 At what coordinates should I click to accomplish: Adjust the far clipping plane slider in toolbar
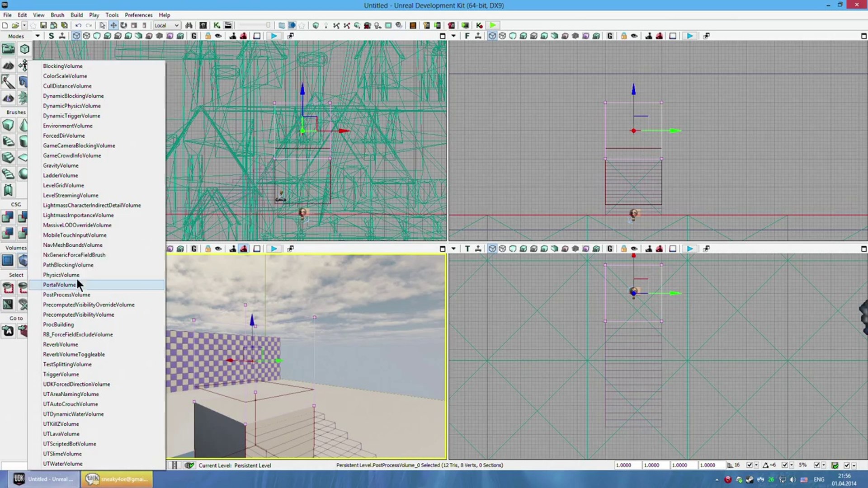pyautogui.click(x=255, y=25)
